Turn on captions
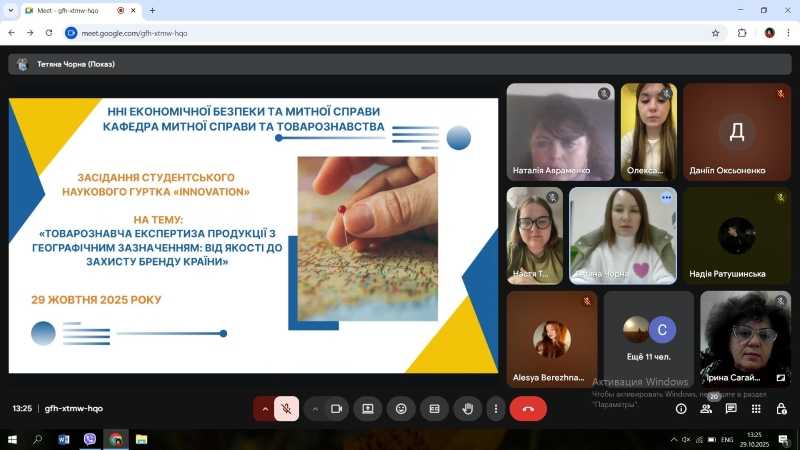 tap(434, 409)
